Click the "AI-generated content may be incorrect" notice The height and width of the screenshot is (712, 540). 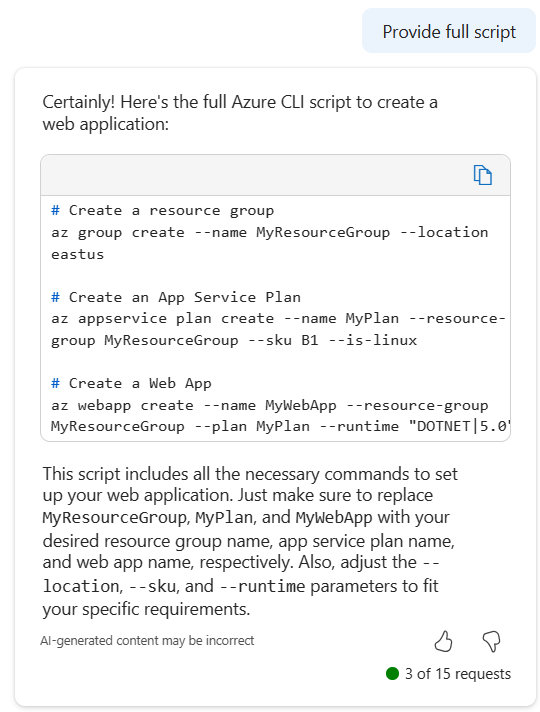pos(147,641)
